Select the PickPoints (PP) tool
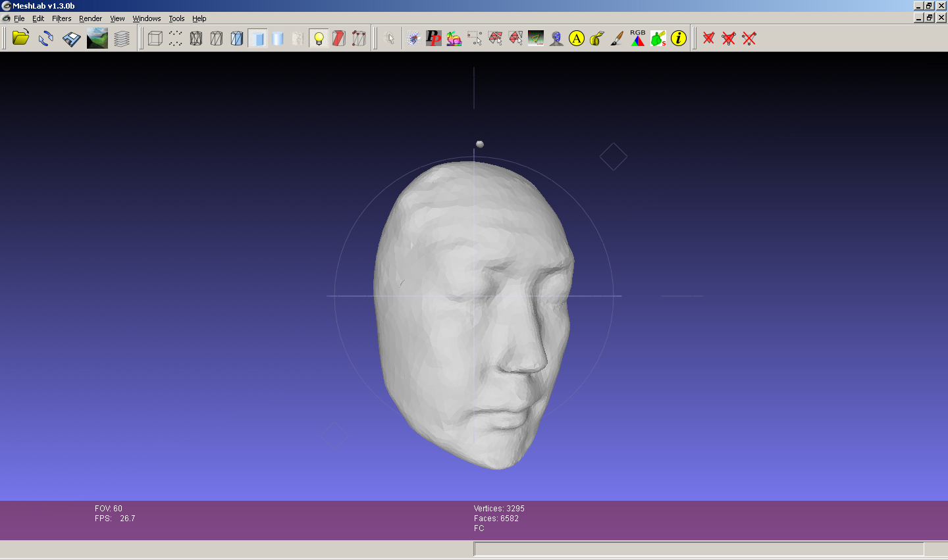This screenshot has height=560, width=948. [x=433, y=38]
